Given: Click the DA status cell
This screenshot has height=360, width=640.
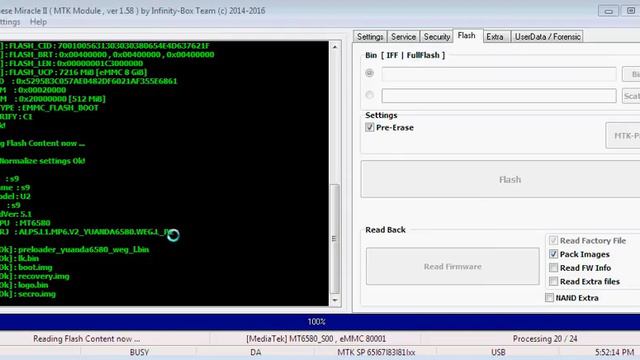Looking at the screenshot, I should (x=256, y=352).
